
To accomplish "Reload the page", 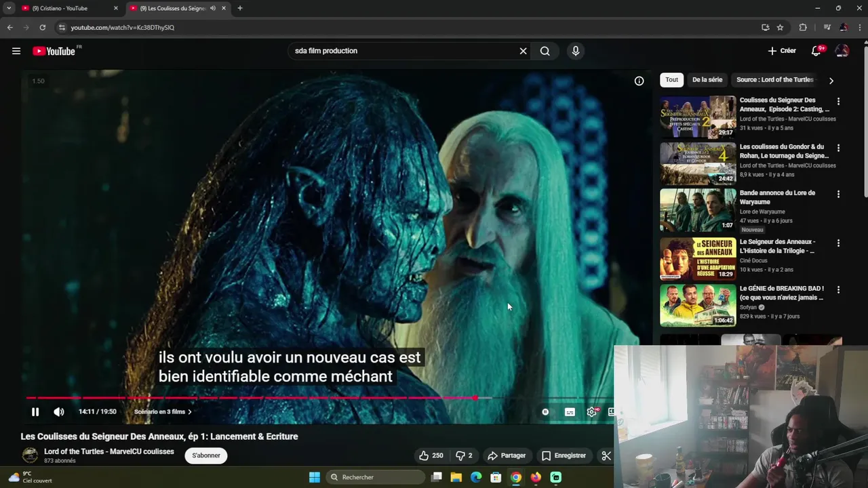I will pos(42,27).
